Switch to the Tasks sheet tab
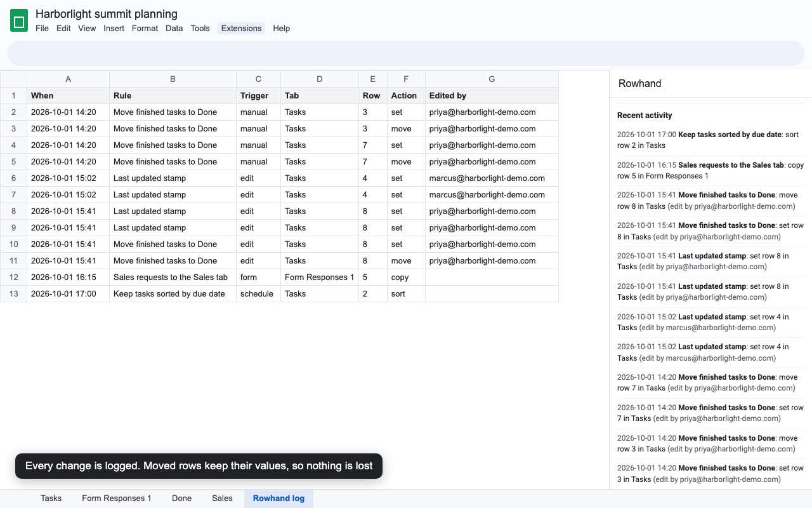812x508 pixels. tap(51, 498)
